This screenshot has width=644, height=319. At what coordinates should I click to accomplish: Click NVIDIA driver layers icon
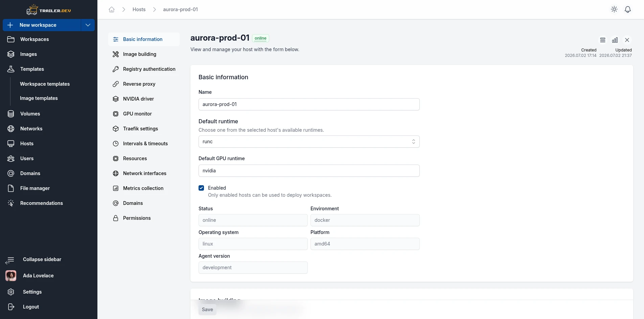point(116,99)
